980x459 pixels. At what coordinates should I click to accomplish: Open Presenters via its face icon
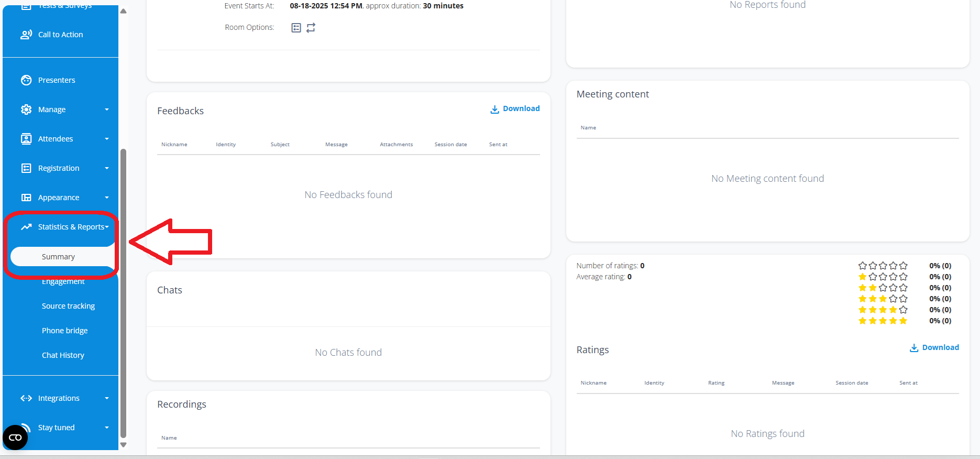26,80
